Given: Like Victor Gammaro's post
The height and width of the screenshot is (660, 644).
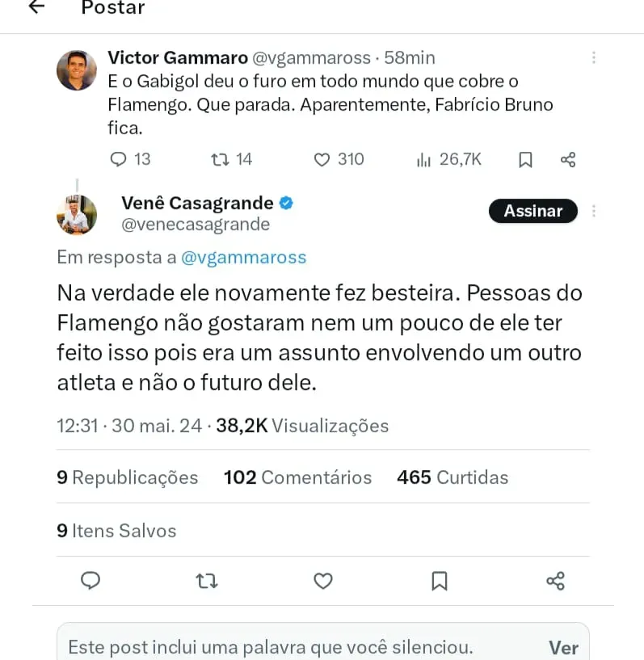Looking at the screenshot, I should [x=322, y=159].
